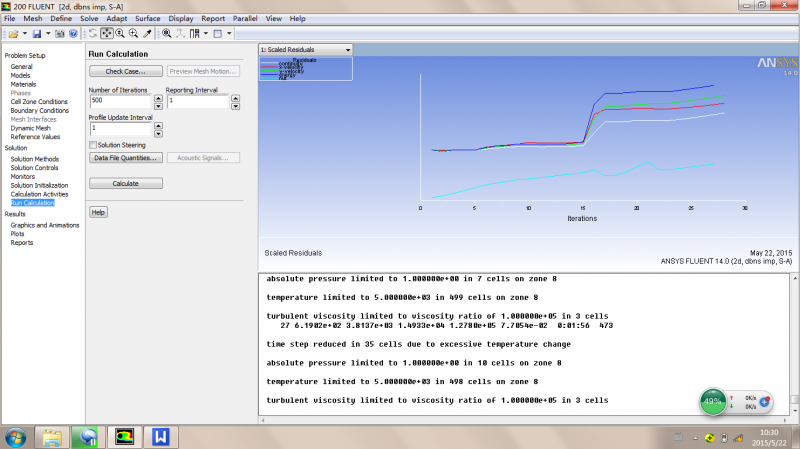The image size is (800, 449).
Task: Open the File menu
Action: pos(10,18)
